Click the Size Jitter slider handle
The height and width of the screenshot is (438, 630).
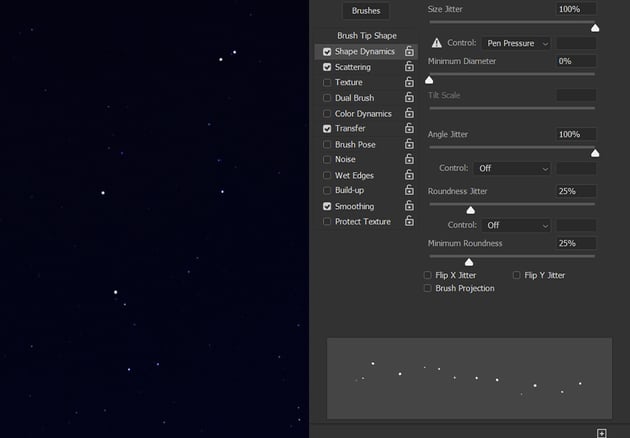click(x=595, y=28)
